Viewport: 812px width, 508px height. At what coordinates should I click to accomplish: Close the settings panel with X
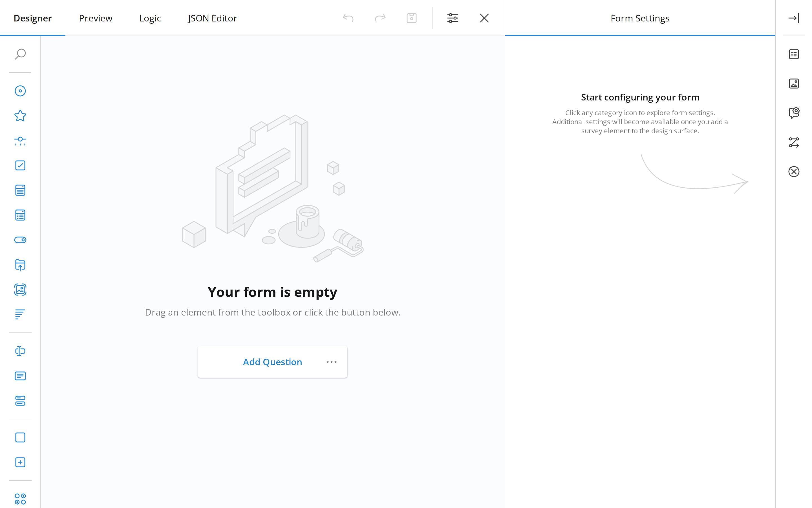point(484,18)
